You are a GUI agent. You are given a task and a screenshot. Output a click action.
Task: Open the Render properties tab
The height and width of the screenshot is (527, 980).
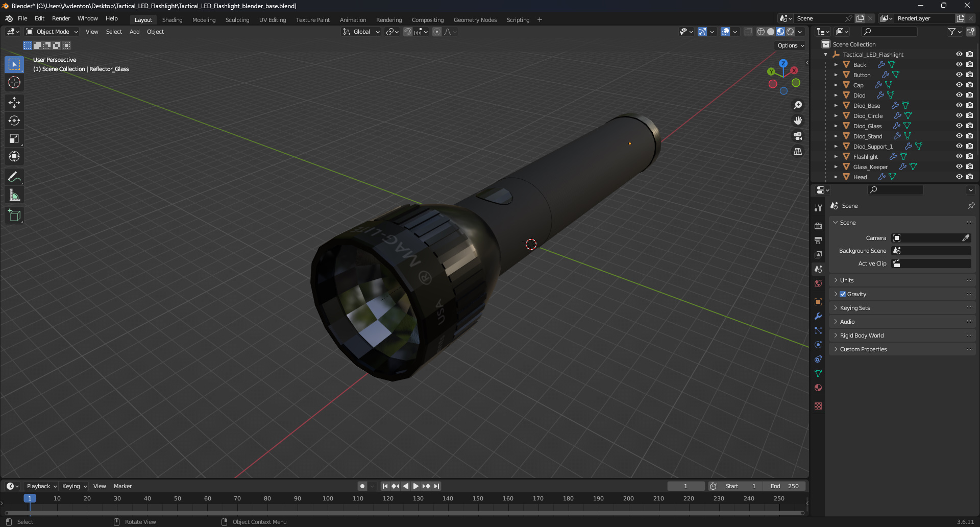click(818, 226)
